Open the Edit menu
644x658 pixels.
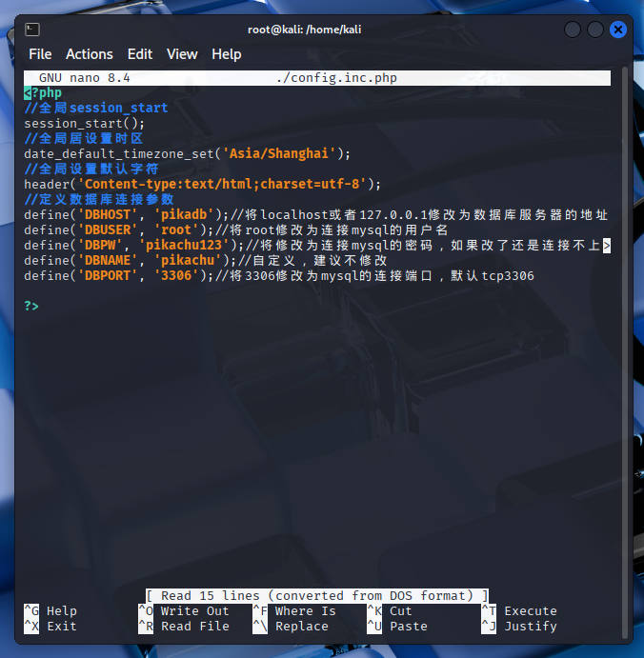click(140, 54)
